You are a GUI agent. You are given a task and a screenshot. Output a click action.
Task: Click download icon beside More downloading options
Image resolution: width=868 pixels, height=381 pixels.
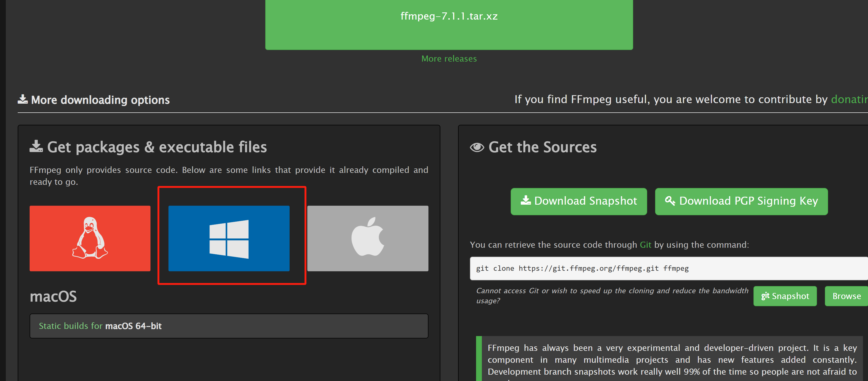[22, 99]
